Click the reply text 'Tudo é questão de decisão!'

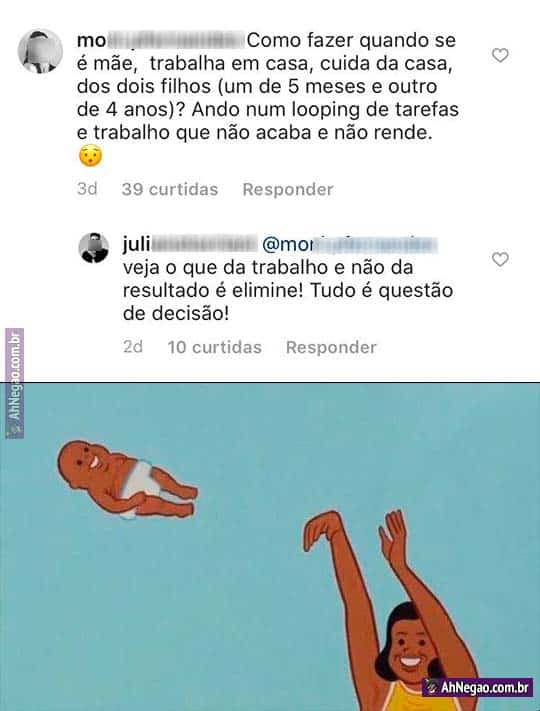288,302
